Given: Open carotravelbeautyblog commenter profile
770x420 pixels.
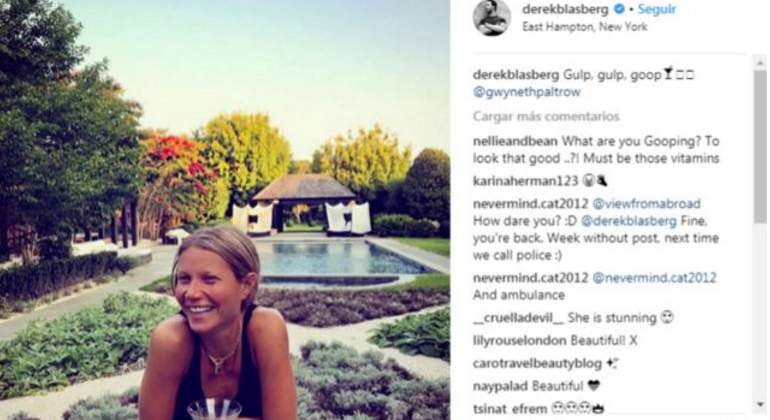Looking at the screenshot, I should point(537,364).
